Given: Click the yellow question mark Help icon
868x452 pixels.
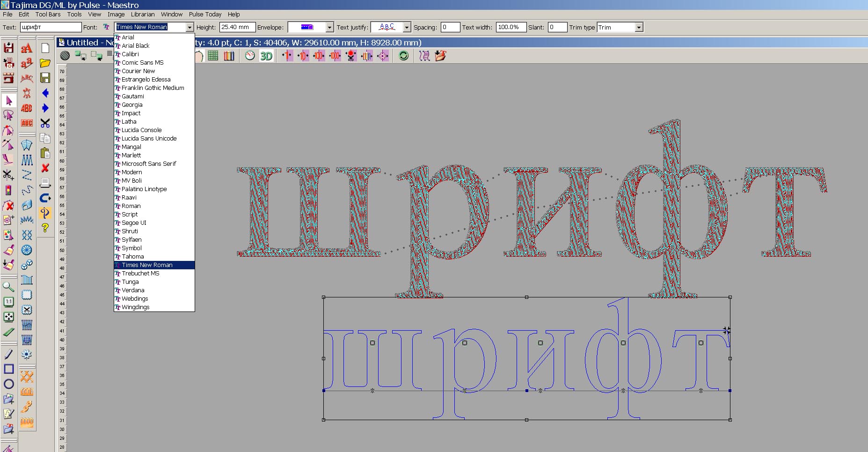Looking at the screenshot, I should pyautogui.click(x=45, y=228).
